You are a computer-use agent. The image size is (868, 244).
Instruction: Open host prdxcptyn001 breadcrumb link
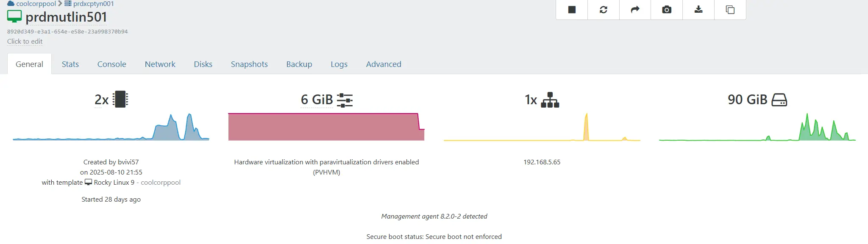[93, 4]
